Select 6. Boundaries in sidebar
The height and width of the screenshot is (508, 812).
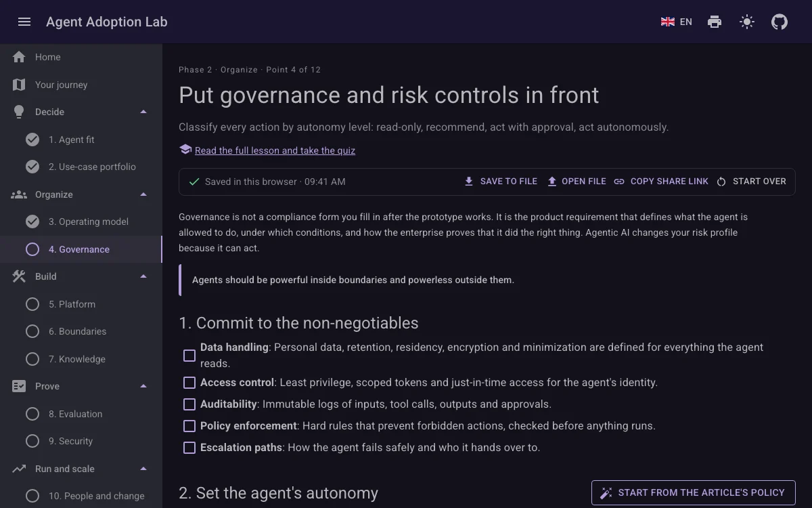(81, 331)
